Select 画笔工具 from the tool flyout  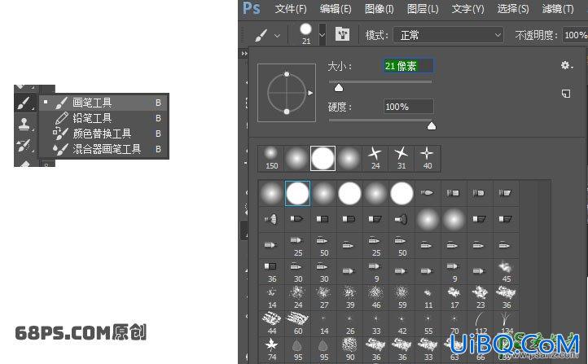pyautogui.click(x=103, y=103)
